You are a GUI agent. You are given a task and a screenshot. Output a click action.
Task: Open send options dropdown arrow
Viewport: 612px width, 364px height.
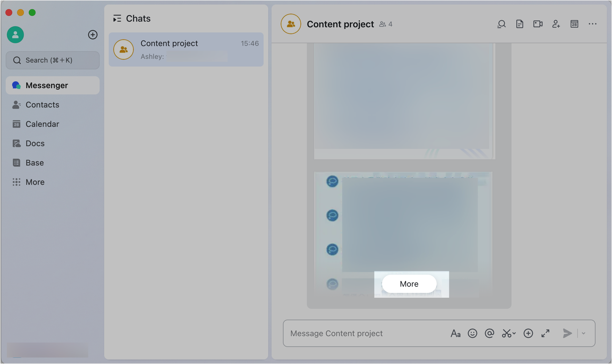(x=584, y=333)
